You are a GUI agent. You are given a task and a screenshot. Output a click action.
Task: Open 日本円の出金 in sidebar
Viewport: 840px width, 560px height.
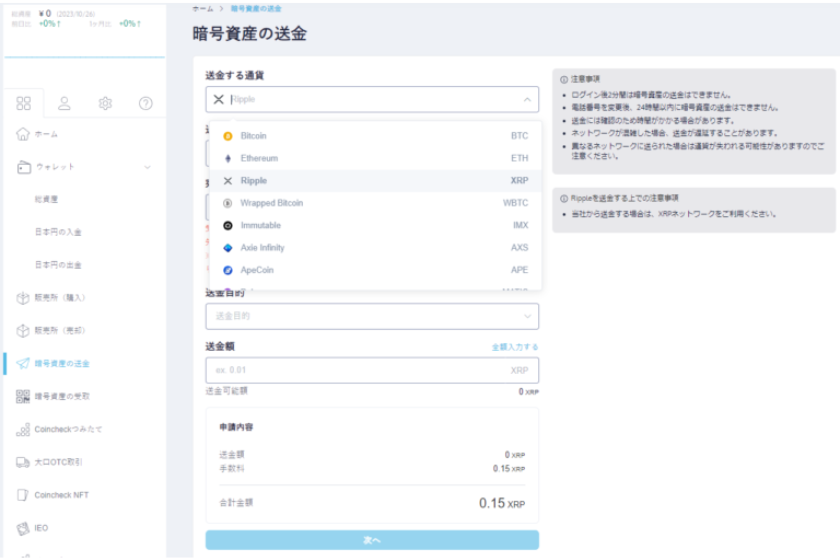click(58, 265)
